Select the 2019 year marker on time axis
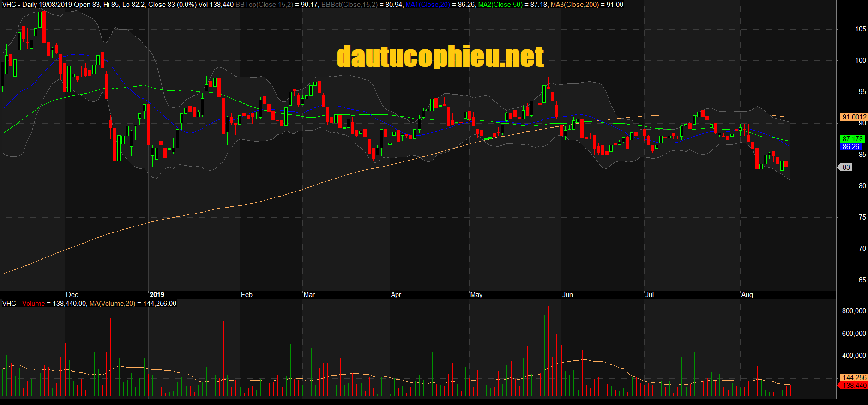The image size is (868, 405). click(x=157, y=295)
